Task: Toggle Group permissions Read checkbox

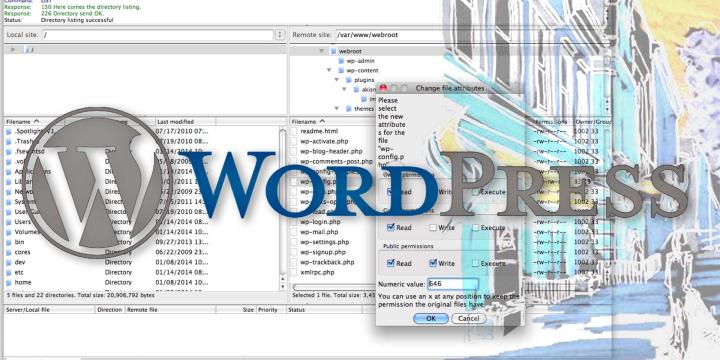Action: pos(391,227)
